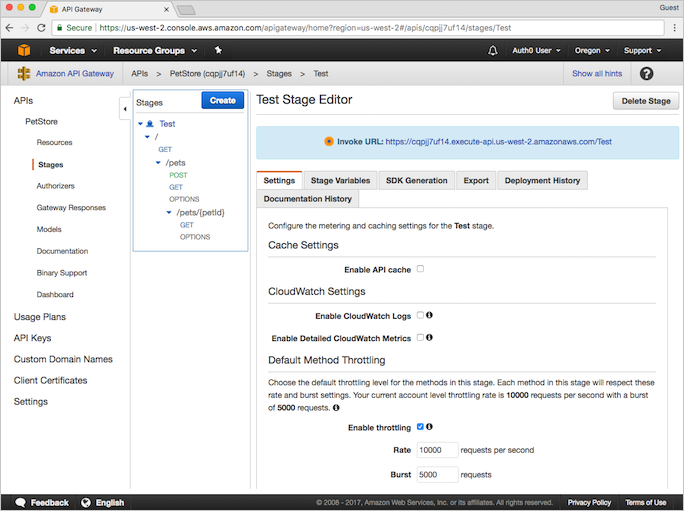Collapse the /pets resource node
The image size is (684, 511).
158,163
